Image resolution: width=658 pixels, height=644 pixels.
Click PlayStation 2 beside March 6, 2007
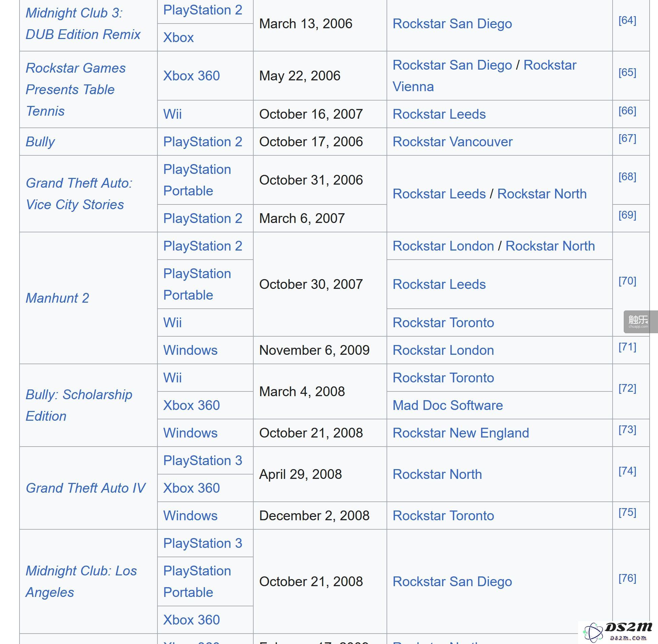[x=203, y=219]
